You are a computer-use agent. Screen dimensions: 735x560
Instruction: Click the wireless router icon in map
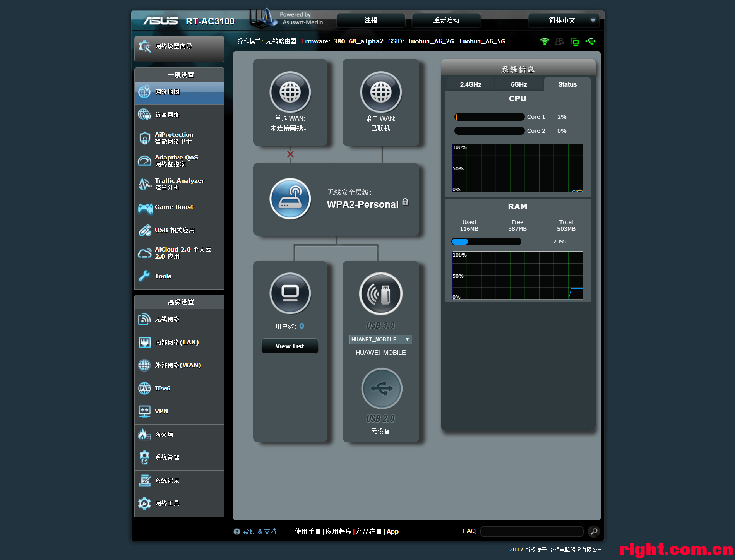290,199
